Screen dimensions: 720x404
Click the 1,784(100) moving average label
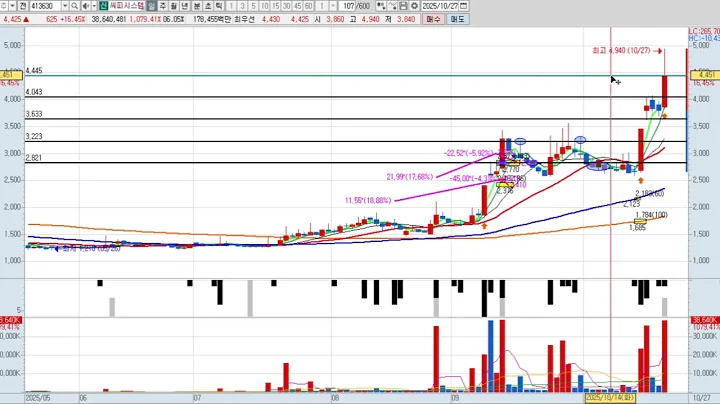(x=652, y=215)
